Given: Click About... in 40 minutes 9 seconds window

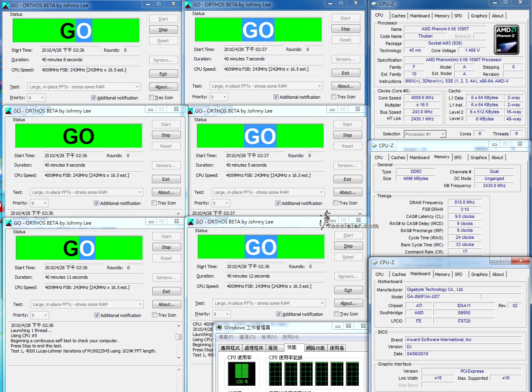Looking at the screenshot, I should 166,192.
